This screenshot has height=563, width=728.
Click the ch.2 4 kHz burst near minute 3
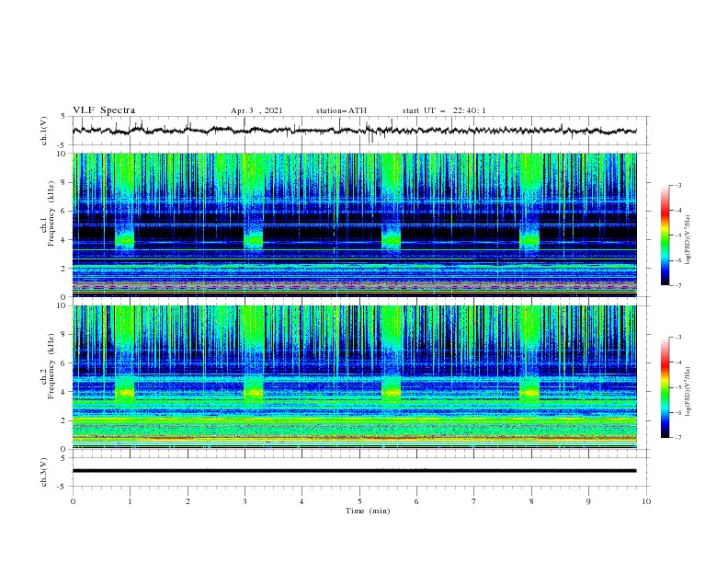point(253,392)
